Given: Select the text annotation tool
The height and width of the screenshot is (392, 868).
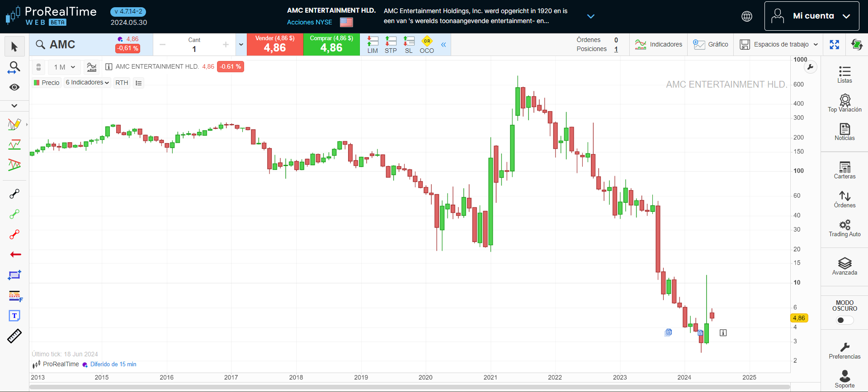Looking at the screenshot, I should [14, 316].
